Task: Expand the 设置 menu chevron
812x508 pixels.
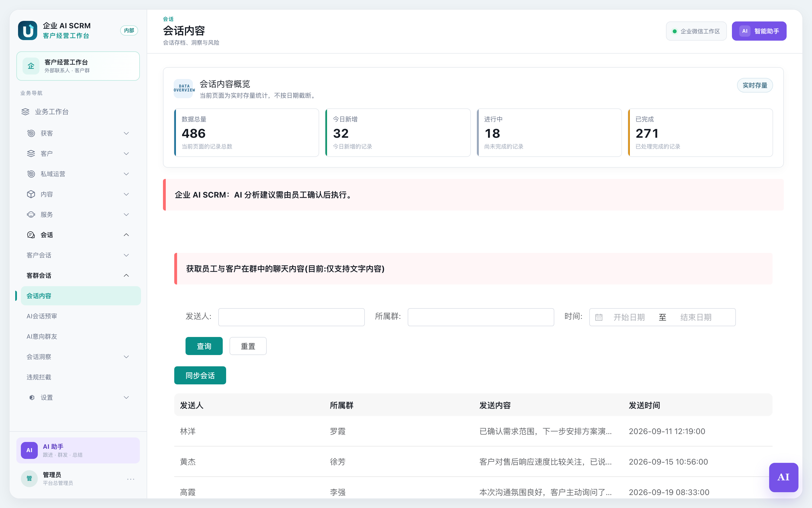Action: click(126, 397)
